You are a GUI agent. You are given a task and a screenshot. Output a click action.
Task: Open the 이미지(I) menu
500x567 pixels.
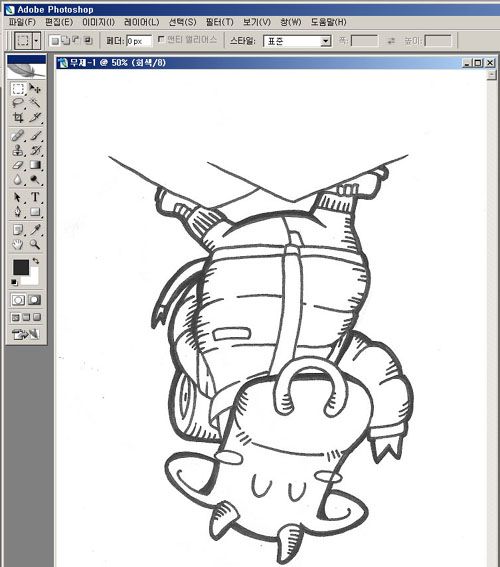click(x=98, y=22)
